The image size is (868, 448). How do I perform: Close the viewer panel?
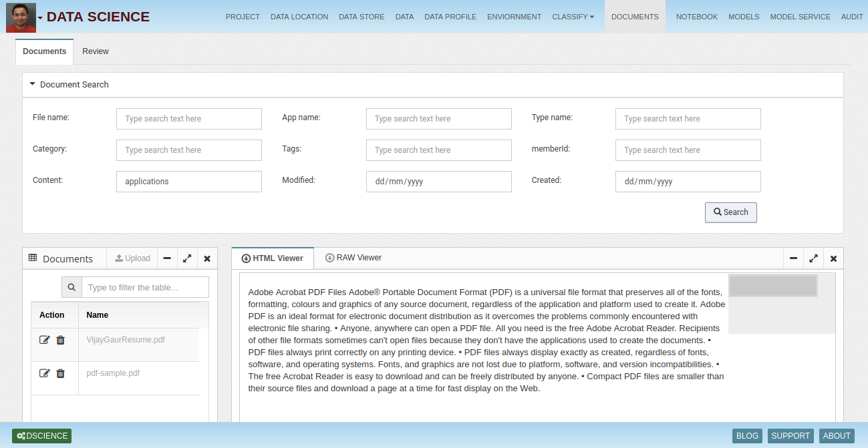(x=833, y=258)
